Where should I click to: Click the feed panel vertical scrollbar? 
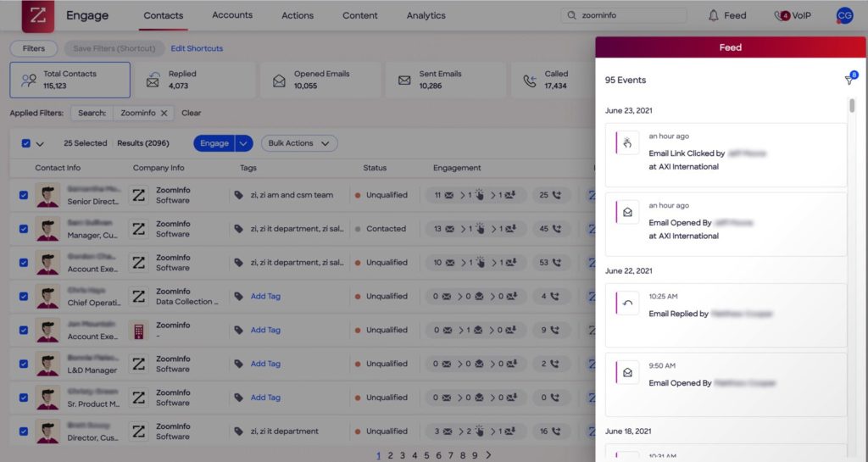click(x=852, y=106)
